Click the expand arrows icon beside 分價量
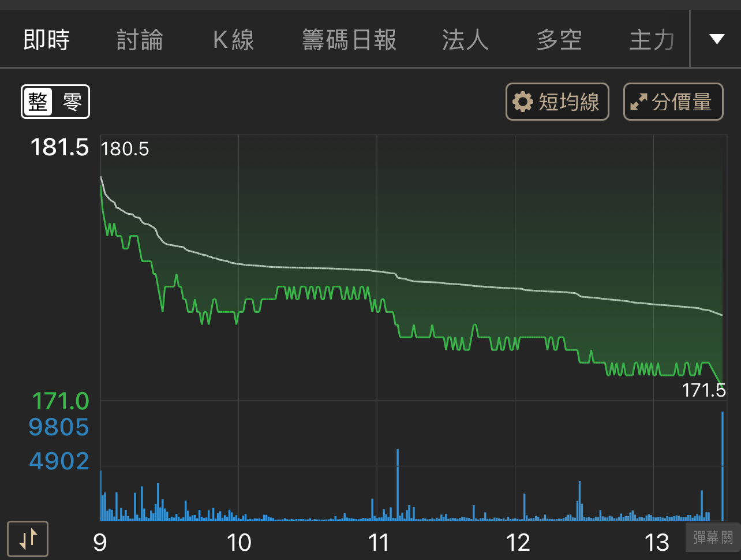This screenshot has height=560, width=741. pos(639,102)
